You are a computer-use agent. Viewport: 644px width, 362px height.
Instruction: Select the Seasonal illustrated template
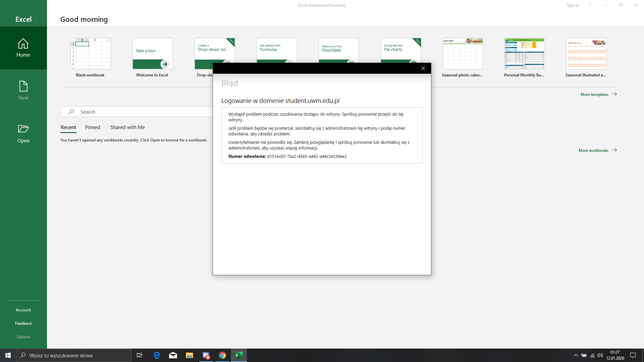586,58
